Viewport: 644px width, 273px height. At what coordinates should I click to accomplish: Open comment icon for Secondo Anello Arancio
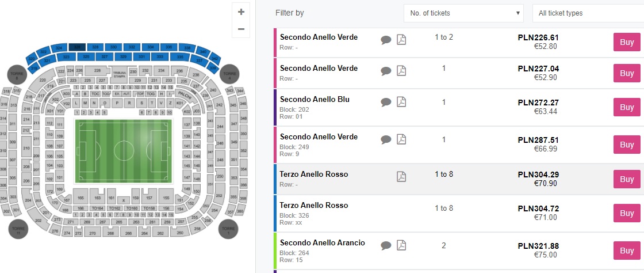tap(386, 245)
